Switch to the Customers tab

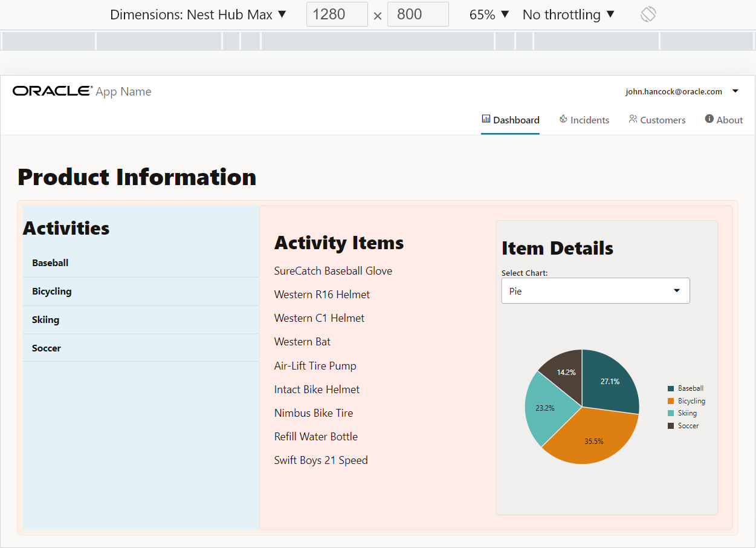click(657, 120)
